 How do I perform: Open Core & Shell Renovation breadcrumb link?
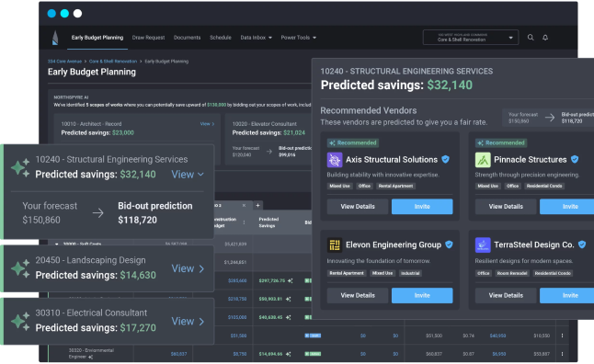tap(113, 62)
